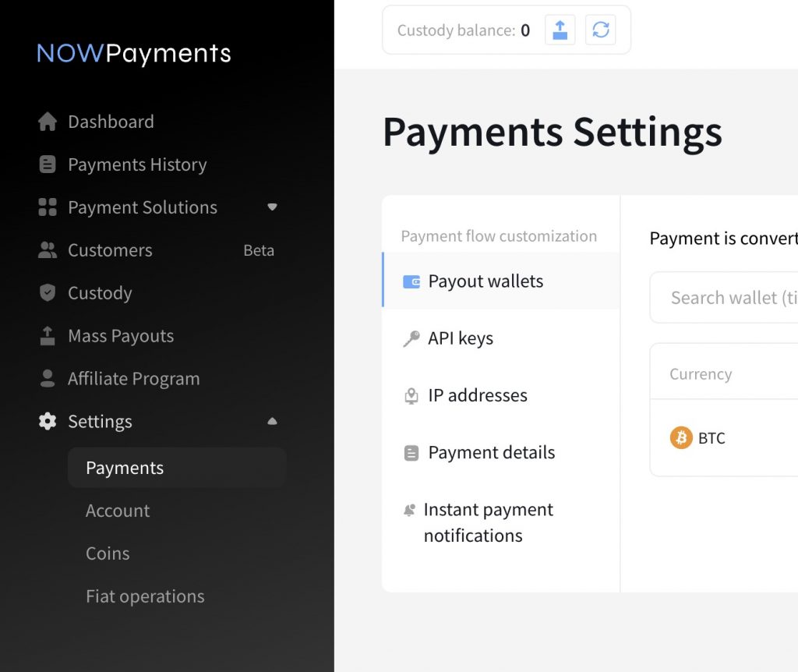The height and width of the screenshot is (672, 798).
Task: Click the Custody balance label
Action: [457, 30]
